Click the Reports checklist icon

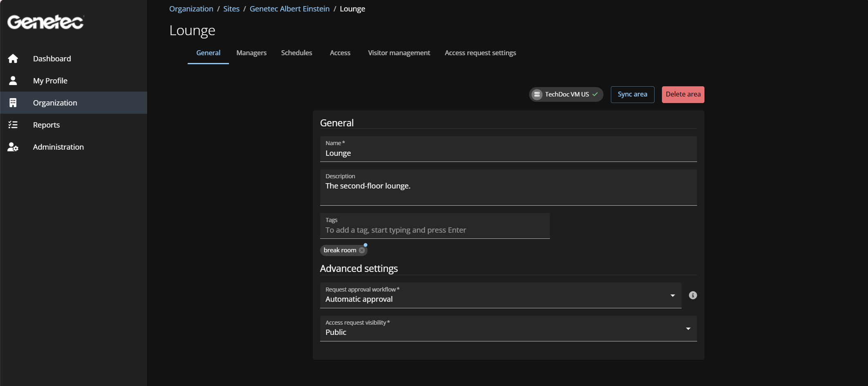[13, 125]
